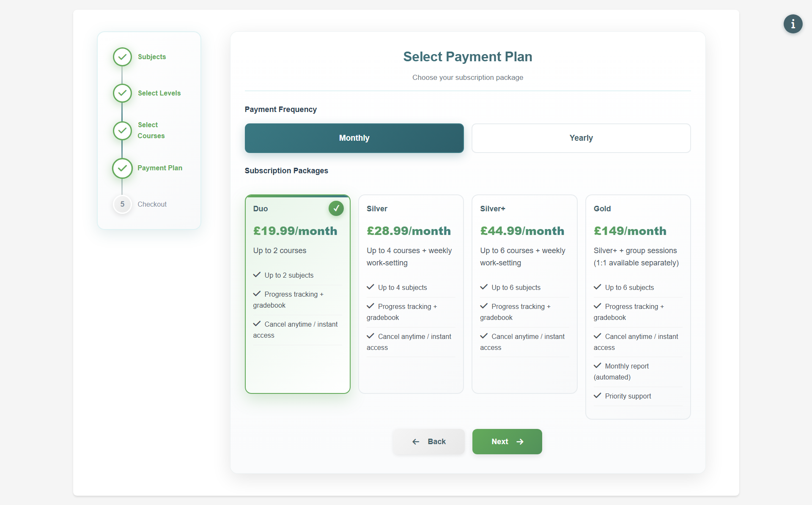
Task: Click the Payment Plan step label
Action: [160, 168]
